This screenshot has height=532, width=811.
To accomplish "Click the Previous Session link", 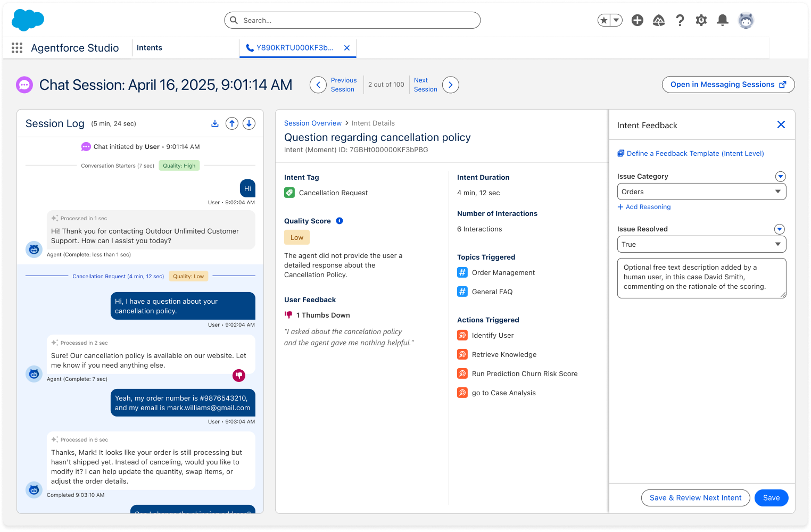I will 344,85.
